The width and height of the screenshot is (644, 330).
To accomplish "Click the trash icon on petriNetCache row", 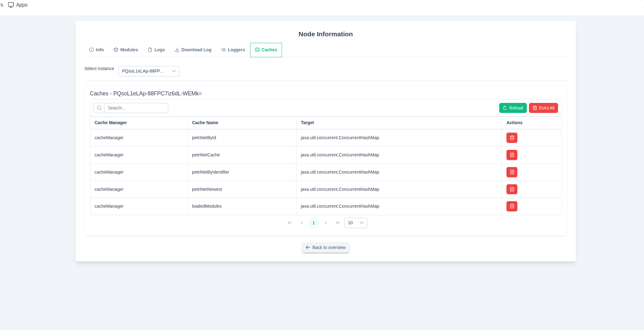I will tap(512, 155).
